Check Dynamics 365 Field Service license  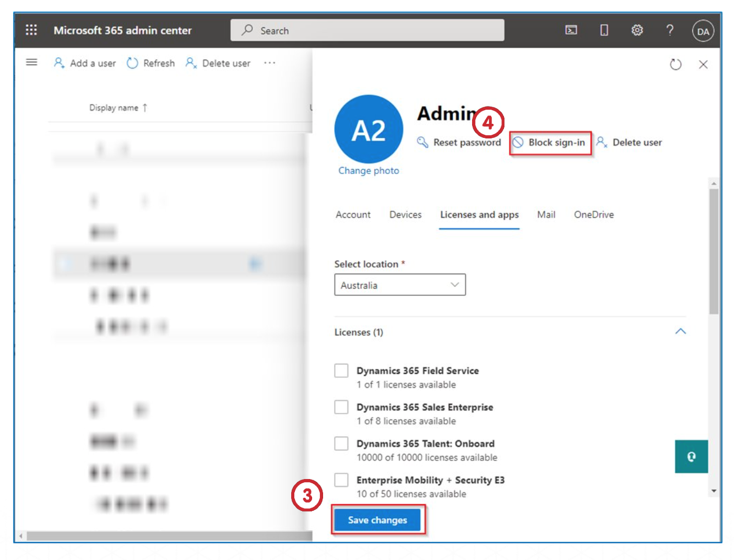(341, 371)
